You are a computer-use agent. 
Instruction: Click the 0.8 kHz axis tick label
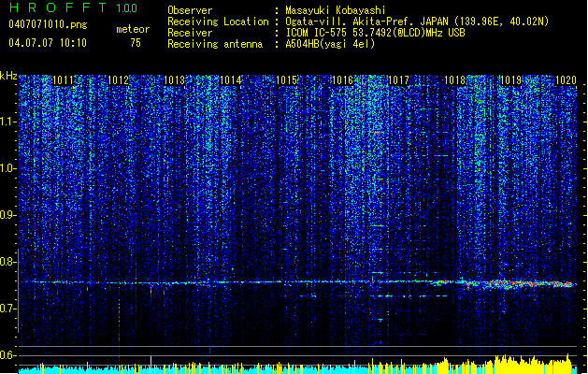pos(8,262)
